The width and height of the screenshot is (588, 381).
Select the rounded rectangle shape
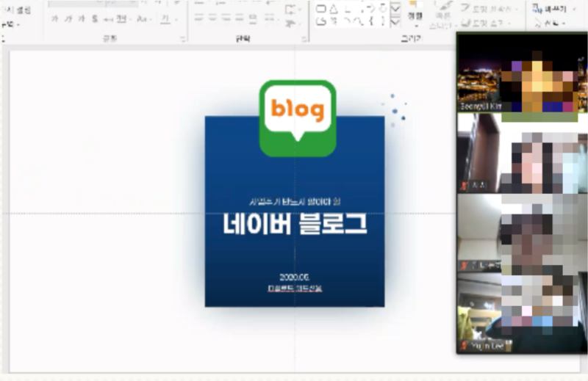click(321, 9)
